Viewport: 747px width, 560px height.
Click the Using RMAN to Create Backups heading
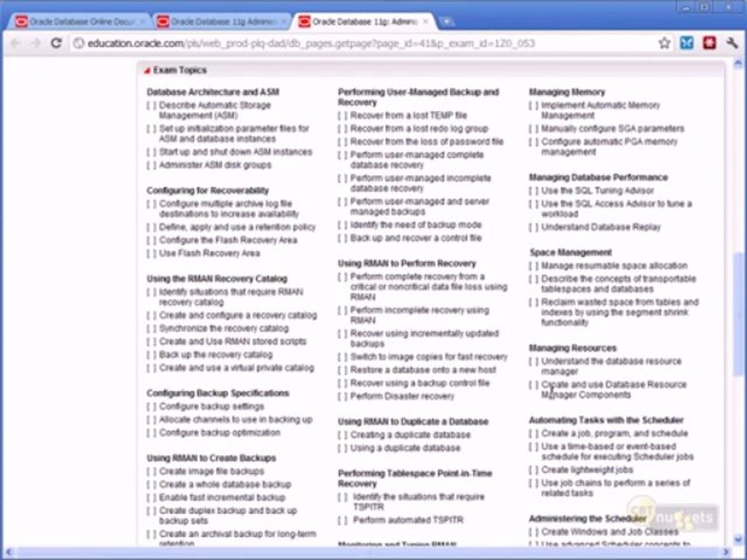point(211,458)
